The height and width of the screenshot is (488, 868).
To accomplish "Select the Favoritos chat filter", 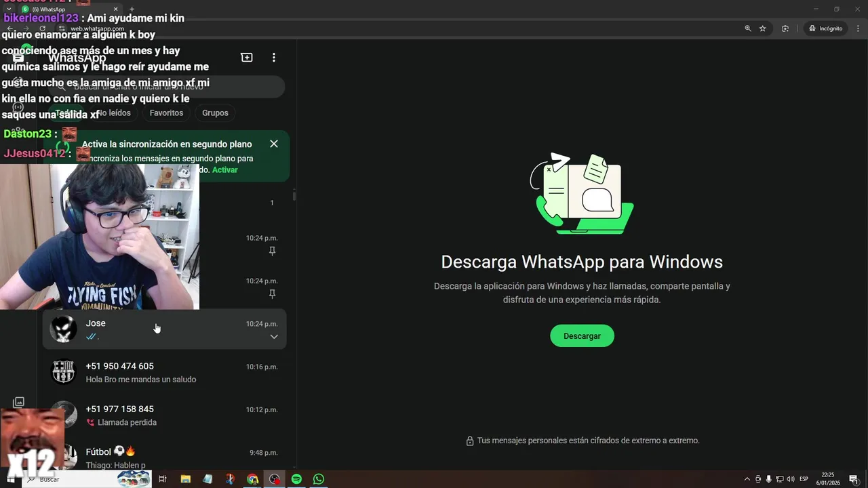I will pos(166,113).
